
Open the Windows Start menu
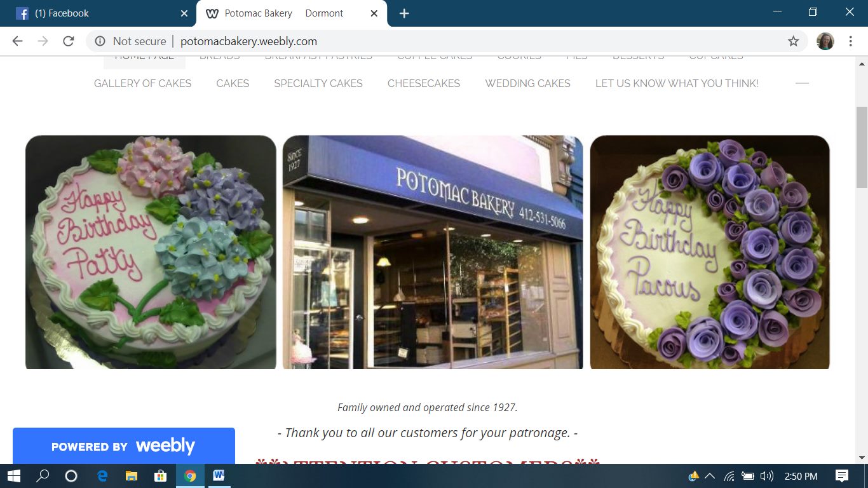click(13, 476)
